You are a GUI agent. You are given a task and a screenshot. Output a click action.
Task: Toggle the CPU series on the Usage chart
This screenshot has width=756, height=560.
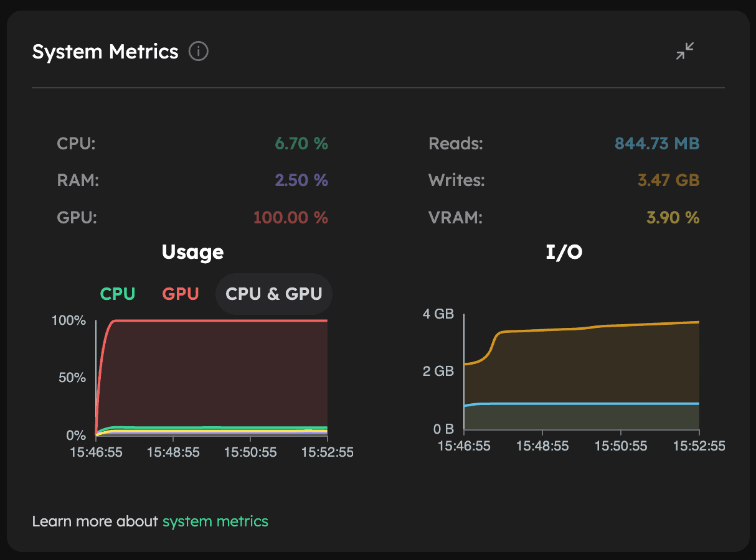pos(118,293)
